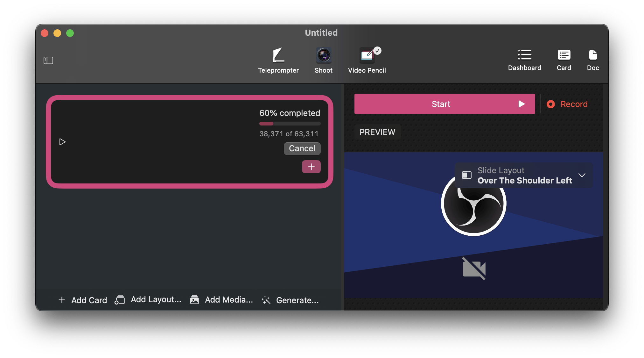Click the Slide Layout chevron arrow
The height and width of the screenshot is (358, 644).
click(x=582, y=175)
